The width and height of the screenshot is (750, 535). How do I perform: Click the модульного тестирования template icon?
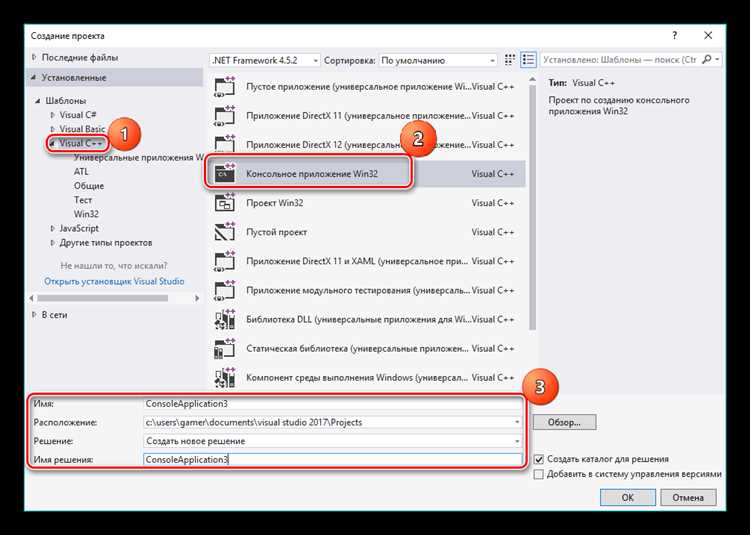(225, 290)
